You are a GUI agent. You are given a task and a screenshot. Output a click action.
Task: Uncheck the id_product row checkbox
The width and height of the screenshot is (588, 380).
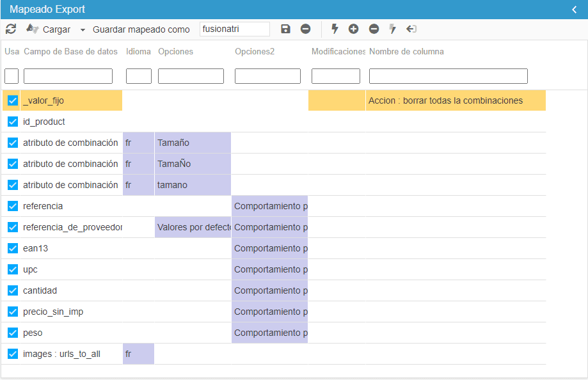[x=13, y=122]
